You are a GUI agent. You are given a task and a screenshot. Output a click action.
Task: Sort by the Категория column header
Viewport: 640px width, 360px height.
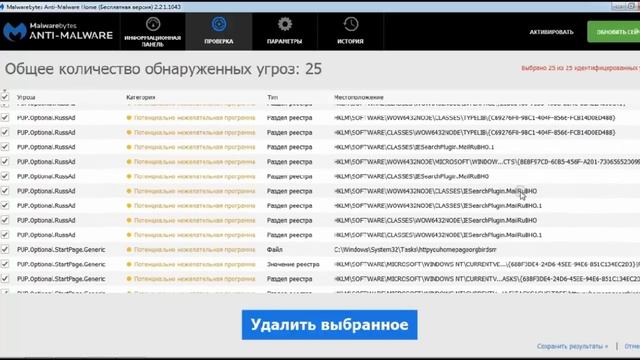[140, 97]
